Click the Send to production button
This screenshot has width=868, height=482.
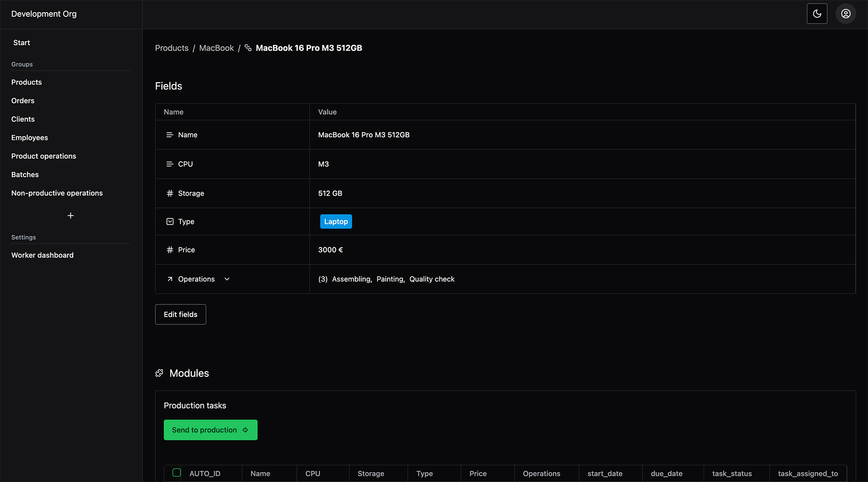(211, 430)
